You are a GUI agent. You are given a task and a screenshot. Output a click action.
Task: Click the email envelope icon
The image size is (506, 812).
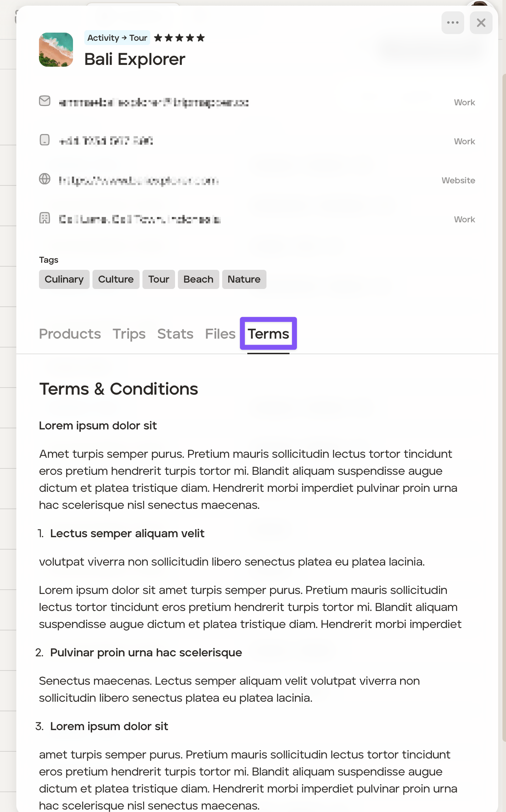[45, 101]
